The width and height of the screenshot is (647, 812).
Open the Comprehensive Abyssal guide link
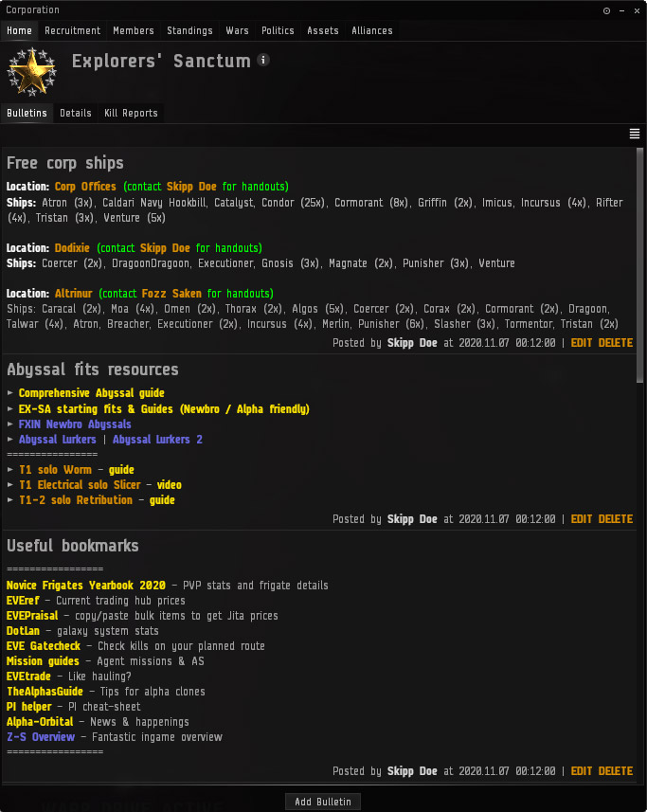pyautogui.click(x=91, y=393)
